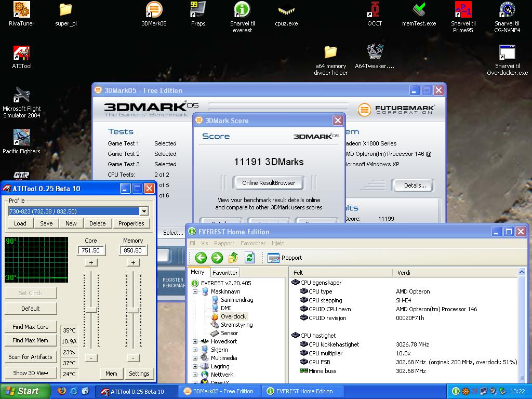Click Scan for Artifacts in ATITool
Viewport: 532px width, 399px height.
pos(31,357)
